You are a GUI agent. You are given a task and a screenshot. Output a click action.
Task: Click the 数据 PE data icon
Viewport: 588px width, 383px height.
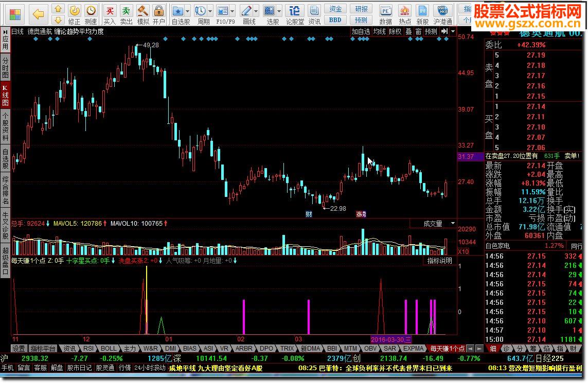point(385,14)
